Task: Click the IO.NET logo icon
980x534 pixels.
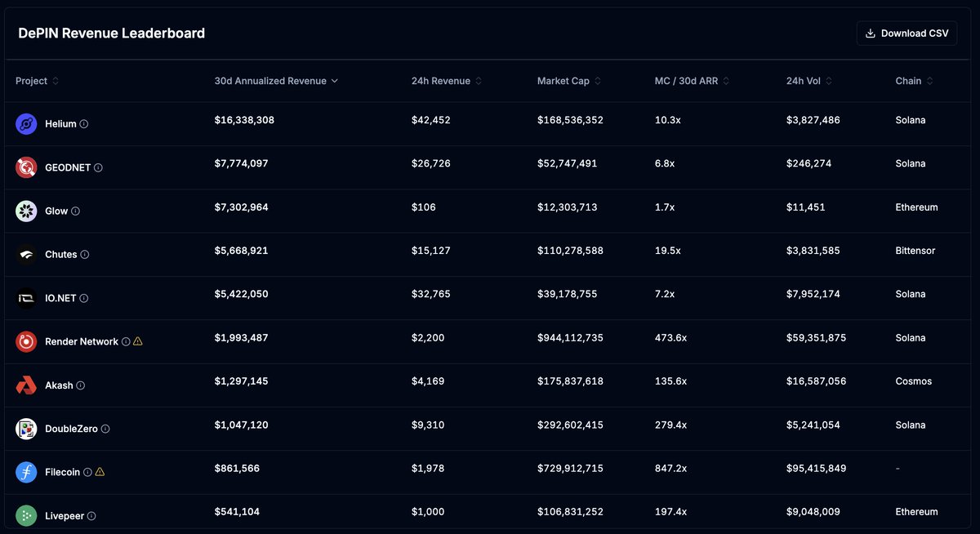Action: pyautogui.click(x=26, y=298)
